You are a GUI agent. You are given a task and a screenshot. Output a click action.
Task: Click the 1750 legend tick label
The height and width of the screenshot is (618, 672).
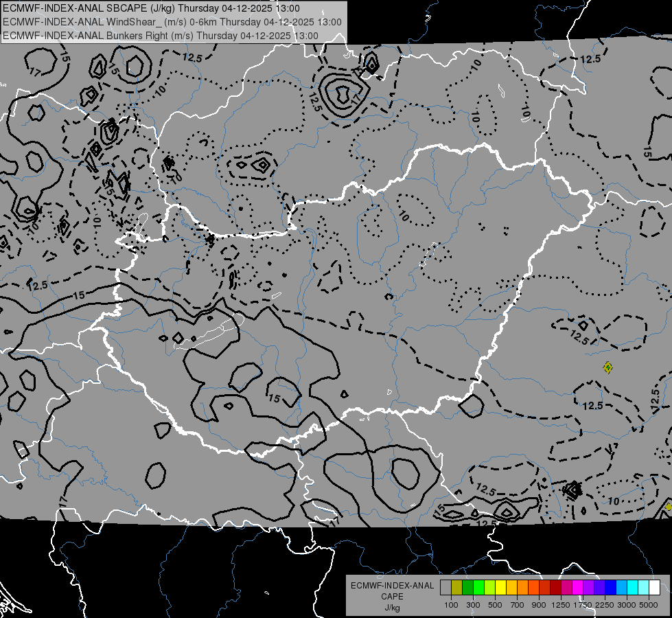[583, 605]
